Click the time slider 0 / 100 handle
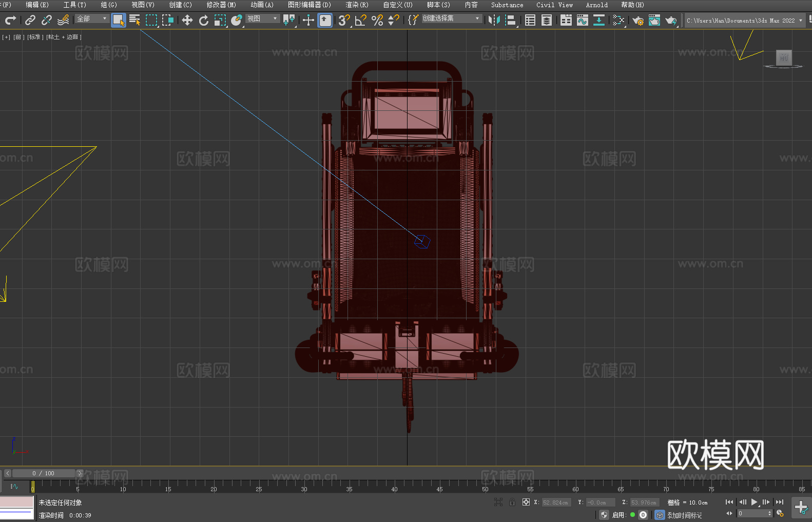 [44, 473]
